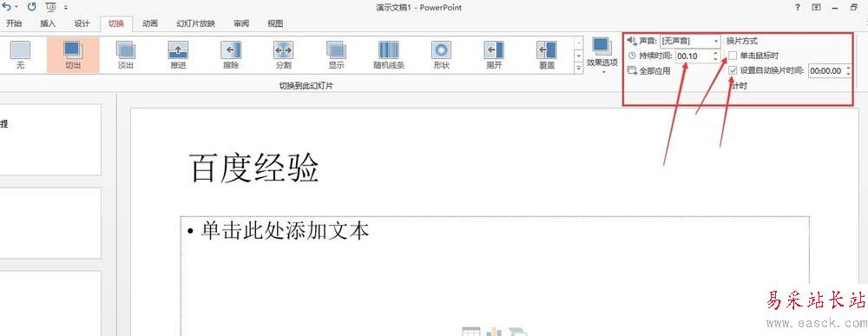
Task: Expand the transition gallery More arrow
Action: click(579, 68)
